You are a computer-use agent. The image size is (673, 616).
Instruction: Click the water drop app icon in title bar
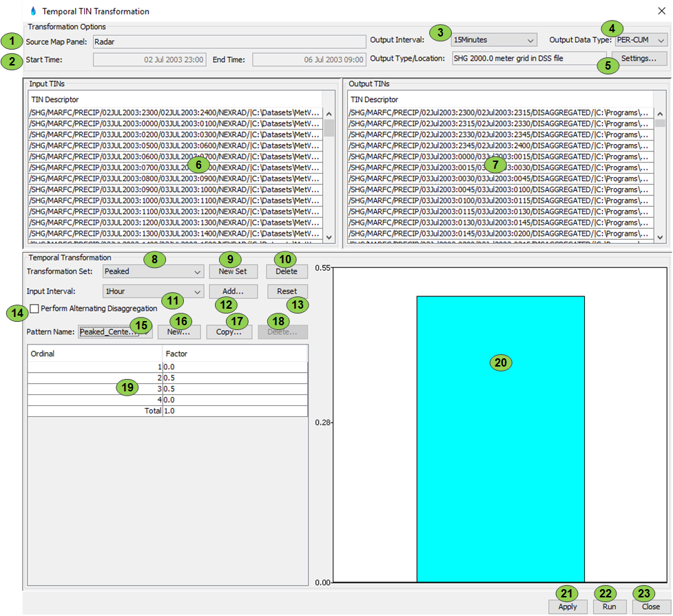click(33, 11)
